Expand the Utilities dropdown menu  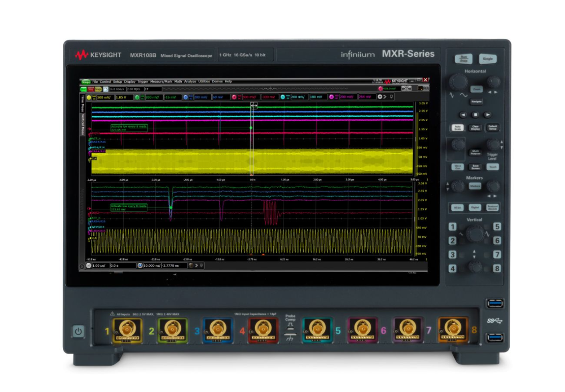coord(204,82)
